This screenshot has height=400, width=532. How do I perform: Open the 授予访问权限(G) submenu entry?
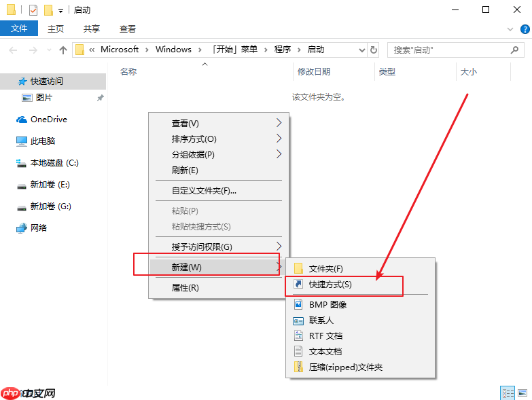(219, 247)
